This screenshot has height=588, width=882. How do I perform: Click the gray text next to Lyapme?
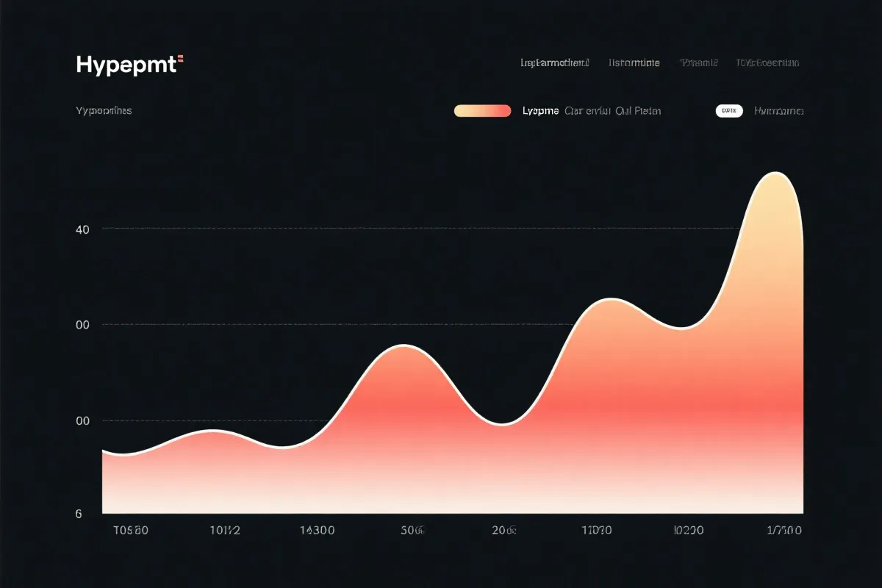(612, 111)
